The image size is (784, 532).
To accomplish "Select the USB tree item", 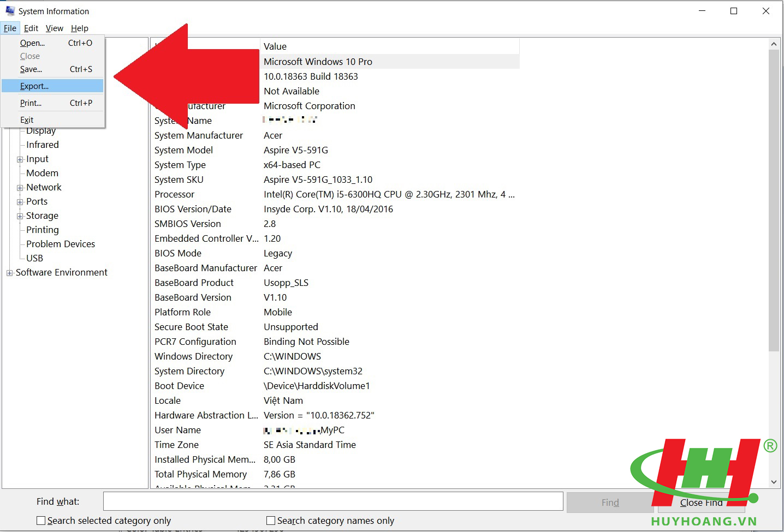I will click(34, 258).
